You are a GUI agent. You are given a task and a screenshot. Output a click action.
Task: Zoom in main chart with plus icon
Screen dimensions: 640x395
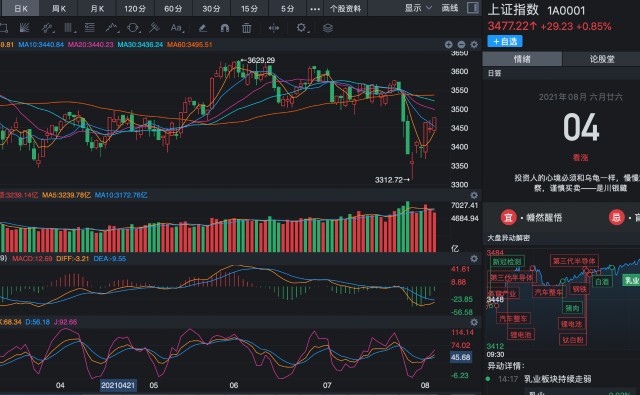[448, 44]
